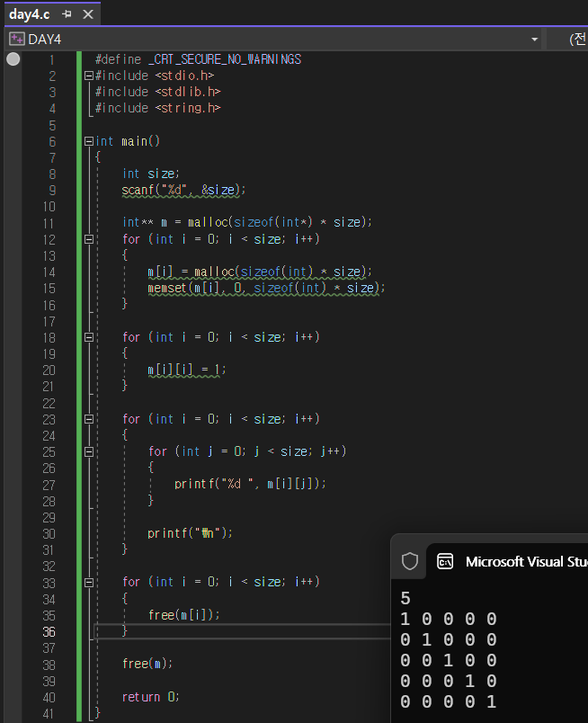The height and width of the screenshot is (723, 588).
Task: Click the scanf call on line 9
Action: coord(183,190)
